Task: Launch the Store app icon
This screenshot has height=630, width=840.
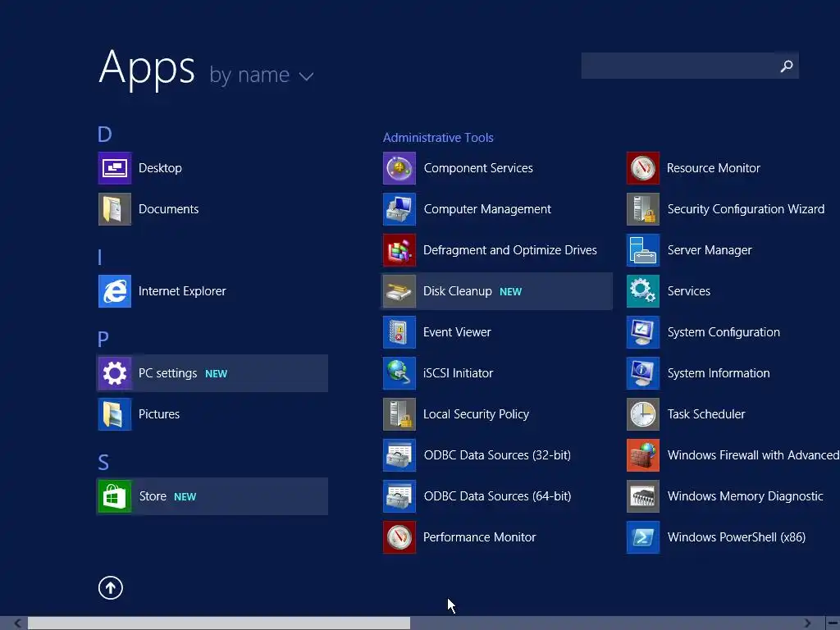Action: tap(115, 496)
